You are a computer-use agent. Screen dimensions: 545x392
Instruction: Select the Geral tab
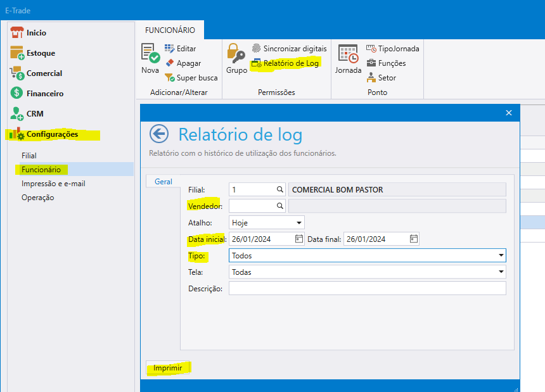click(163, 182)
